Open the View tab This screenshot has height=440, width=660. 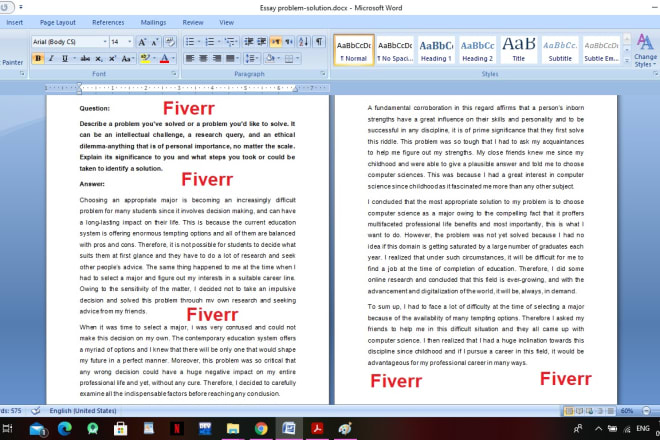pos(226,22)
